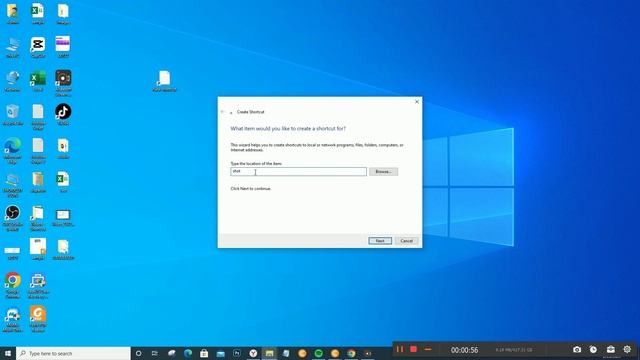Open the CapCut desktop shortcut
Viewport: 640px width, 360px height.
[x=38, y=48]
